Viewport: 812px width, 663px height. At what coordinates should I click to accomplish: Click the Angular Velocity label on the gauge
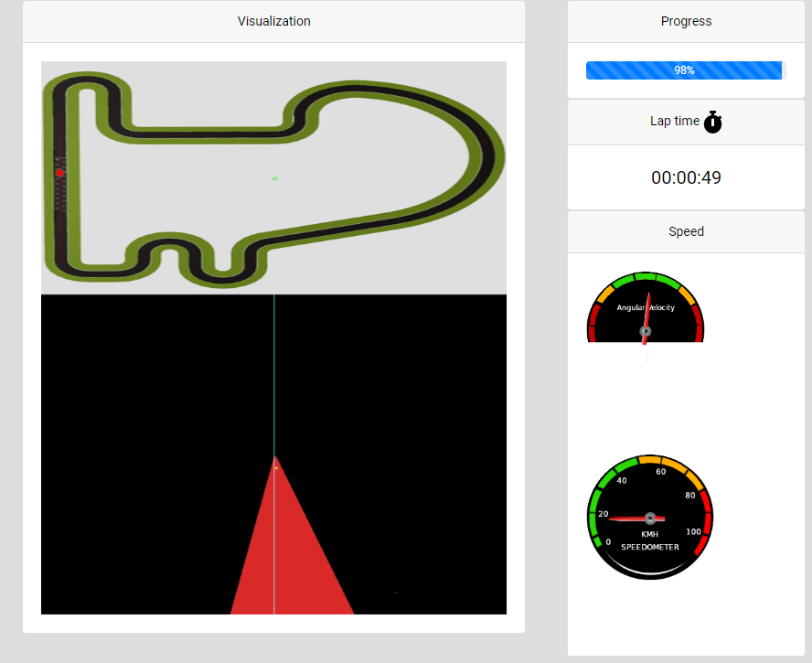(x=646, y=307)
